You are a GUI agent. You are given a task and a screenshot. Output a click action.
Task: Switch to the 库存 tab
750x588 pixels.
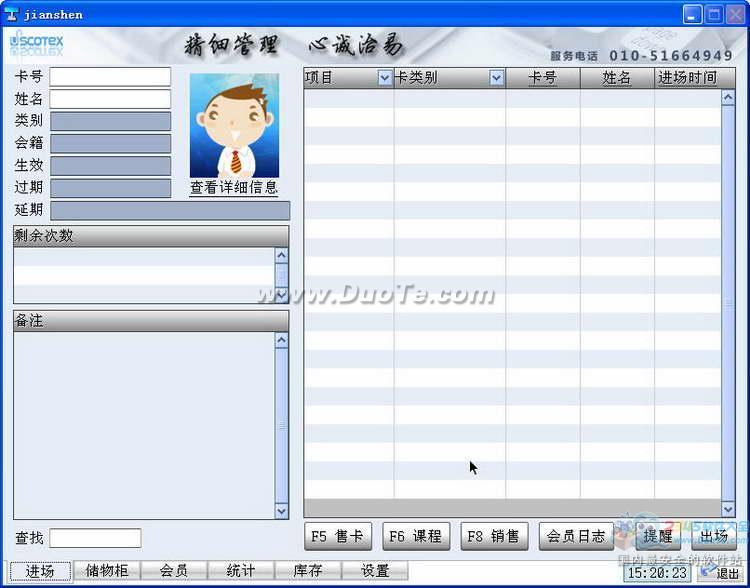pos(308,571)
